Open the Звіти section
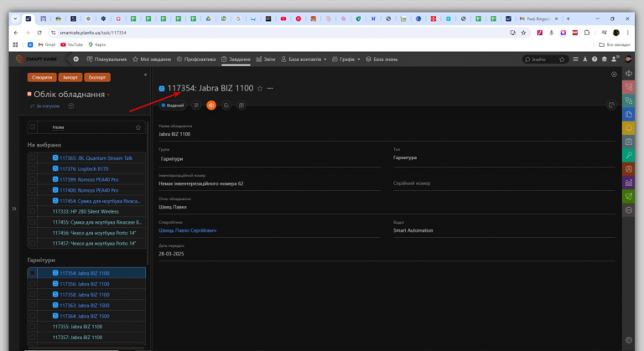Screen dimensions: 644x351 [x=266, y=59]
